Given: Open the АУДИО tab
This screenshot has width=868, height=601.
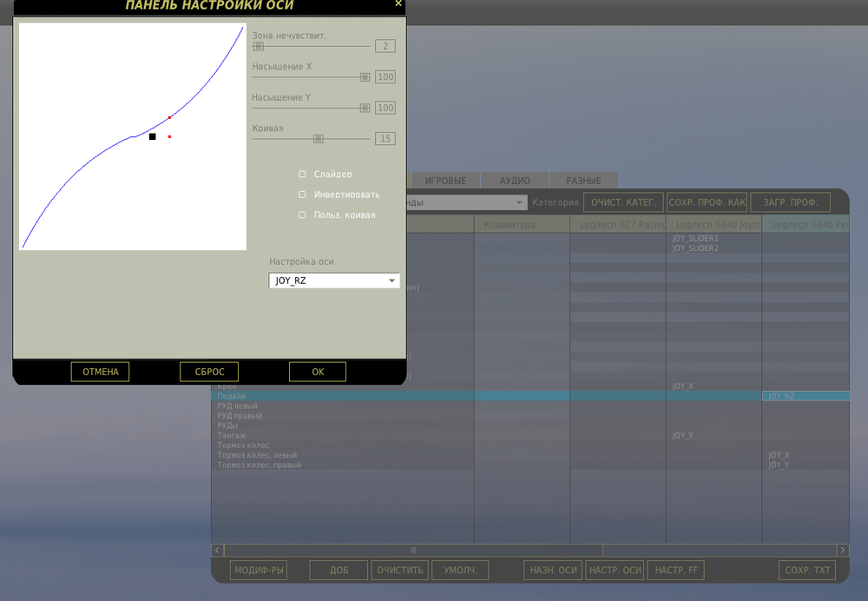Looking at the screenshot, I should pyautogui.click(x=515, y=181).
